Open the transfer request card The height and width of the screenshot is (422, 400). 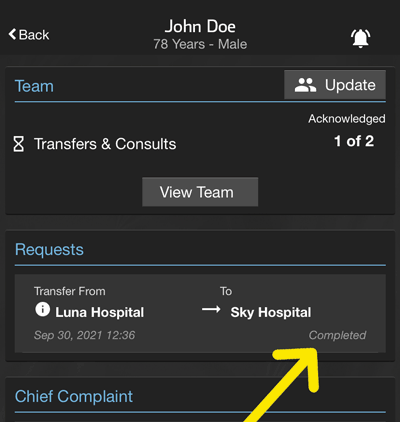click(x=200, y=313)
